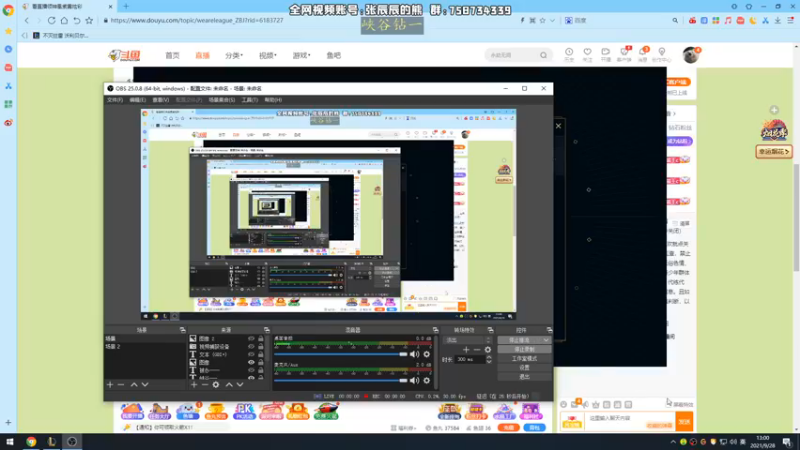Pop out the audio Mixer dock panel
800x450 pixels.
point(435,330)
